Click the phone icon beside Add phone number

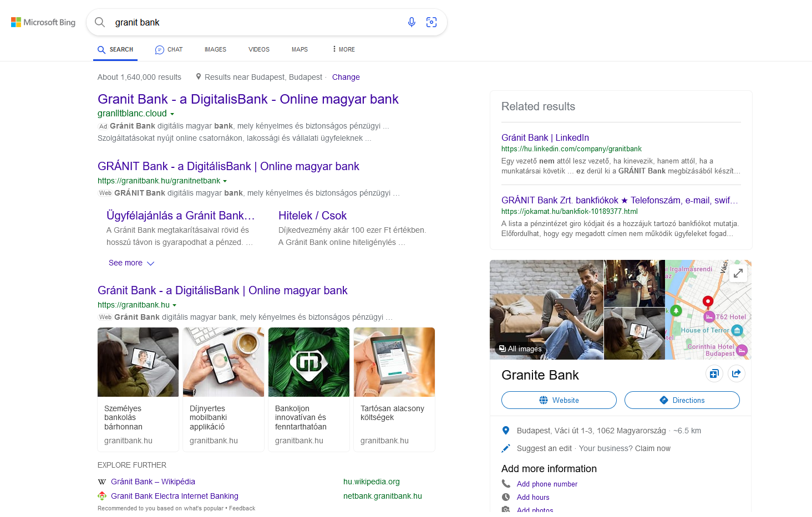coord(506,484)
